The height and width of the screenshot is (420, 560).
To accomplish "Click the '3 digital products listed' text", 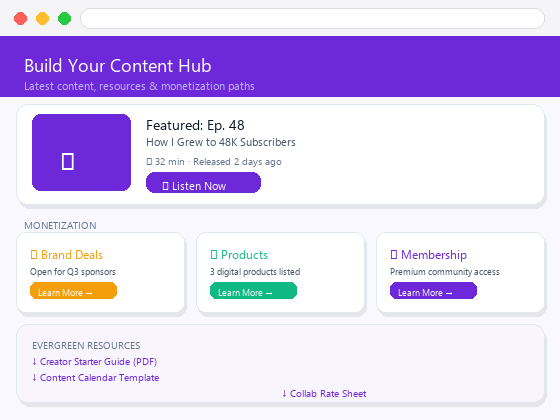I will point(255,272).
